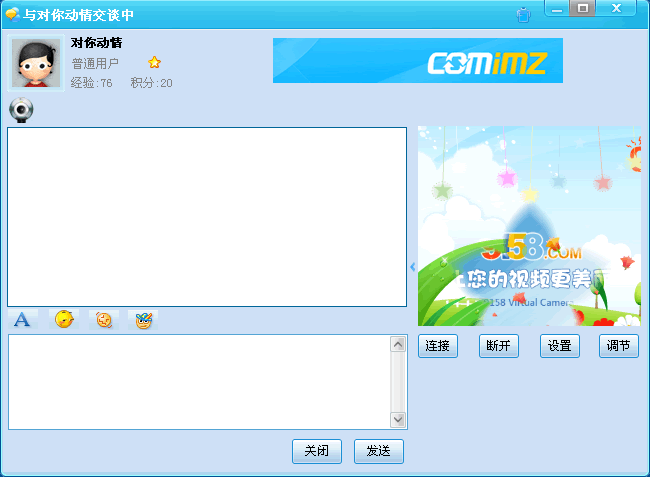Close the window with the X button
This screenshot has width=650, height=478.
616,8
